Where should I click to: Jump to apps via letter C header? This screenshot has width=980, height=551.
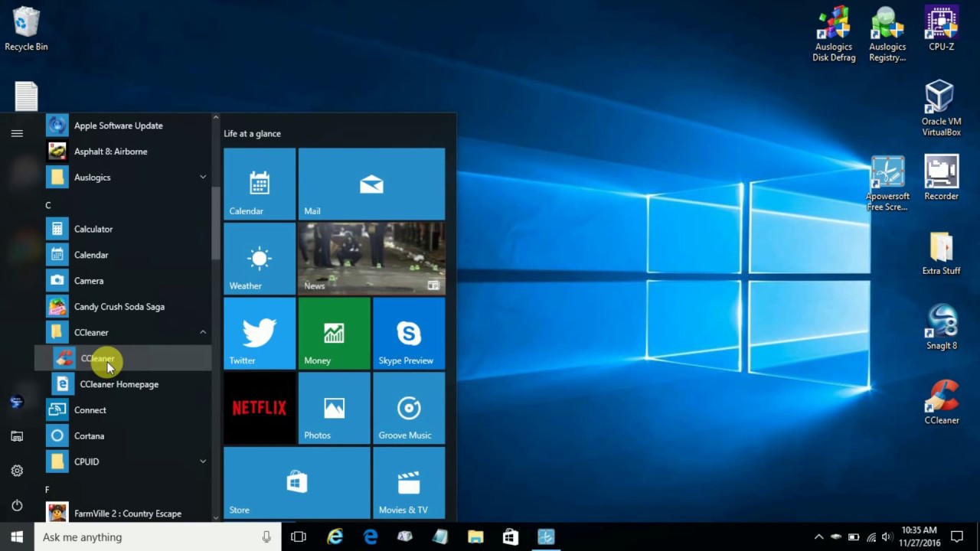coord(48,205)
